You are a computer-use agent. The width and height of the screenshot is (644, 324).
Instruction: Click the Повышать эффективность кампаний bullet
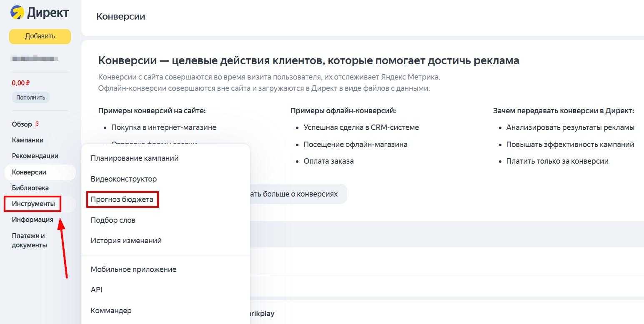tap(570, 145)
